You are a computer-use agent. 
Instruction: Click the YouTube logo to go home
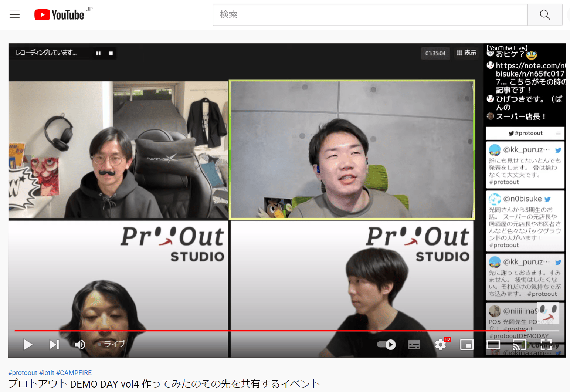(60, 15)
